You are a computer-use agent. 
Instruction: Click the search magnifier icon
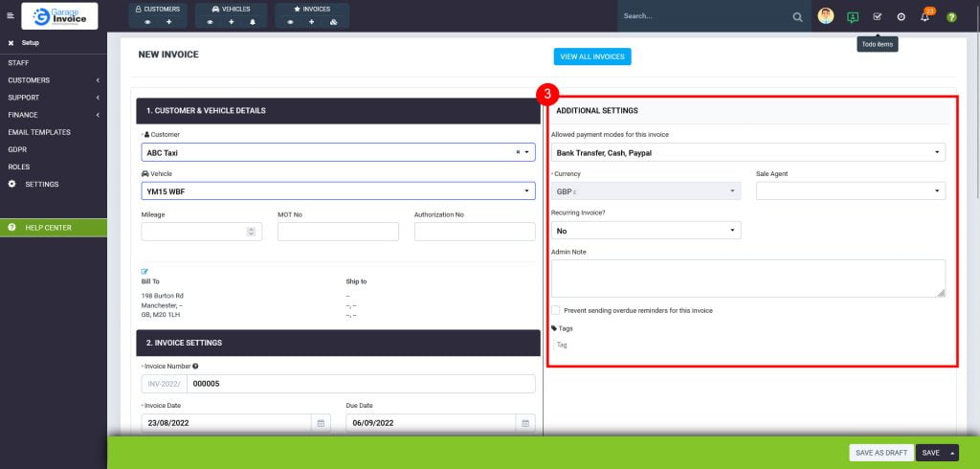(x=797, y=17)
